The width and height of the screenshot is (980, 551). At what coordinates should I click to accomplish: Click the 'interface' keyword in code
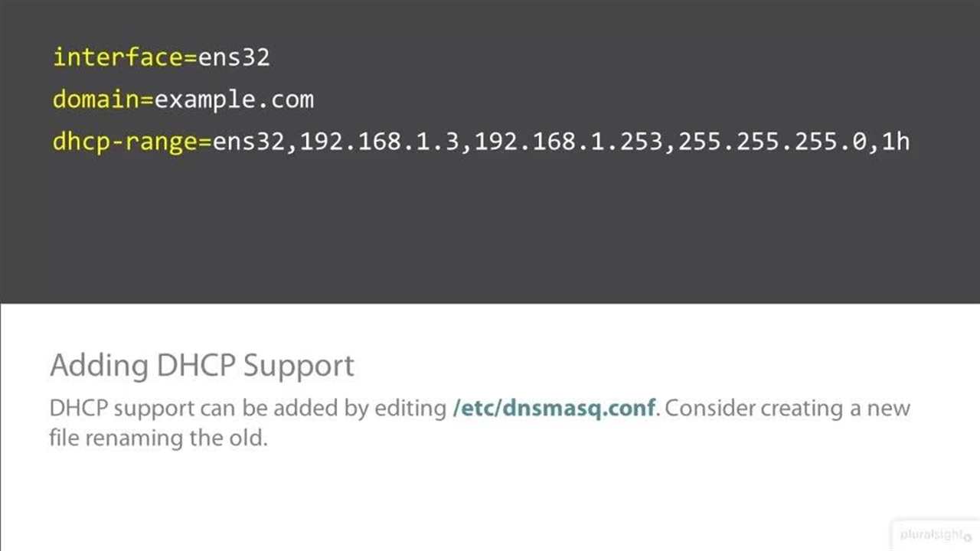click(x=118, y=57)
